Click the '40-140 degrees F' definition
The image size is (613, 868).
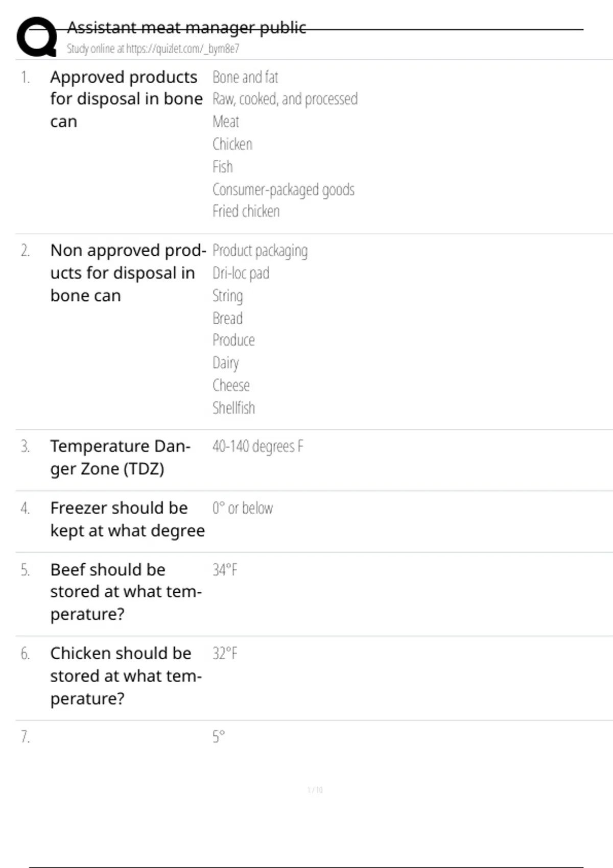257,446
